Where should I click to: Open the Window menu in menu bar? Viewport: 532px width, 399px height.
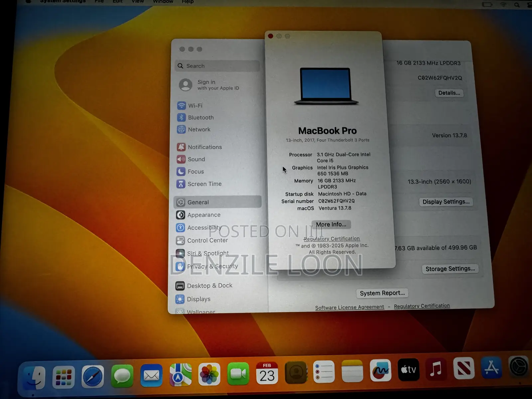coord(163,1)
